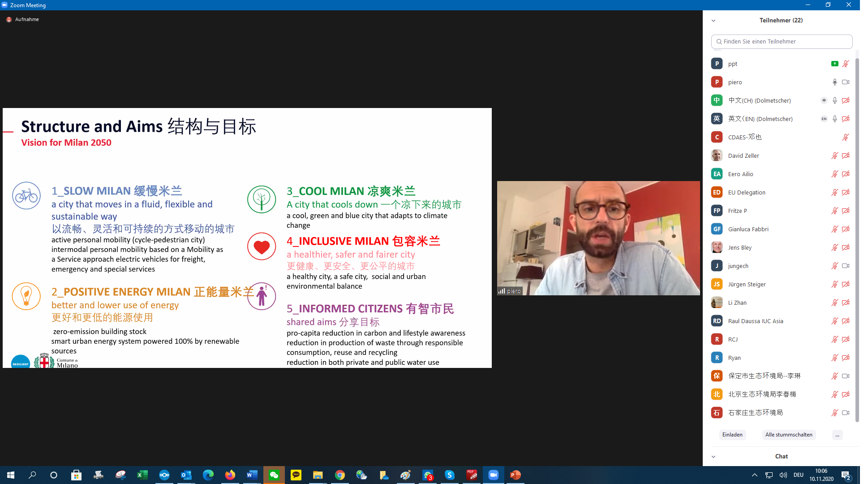Collapse the Chat panel chevron

[713, 457]
